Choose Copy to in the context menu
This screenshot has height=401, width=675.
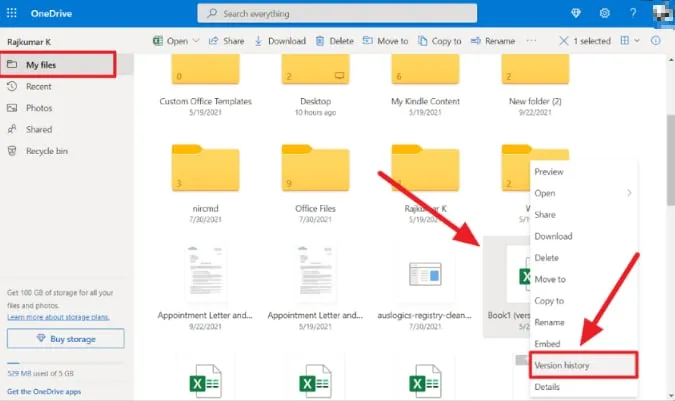(x=583, y=301)
